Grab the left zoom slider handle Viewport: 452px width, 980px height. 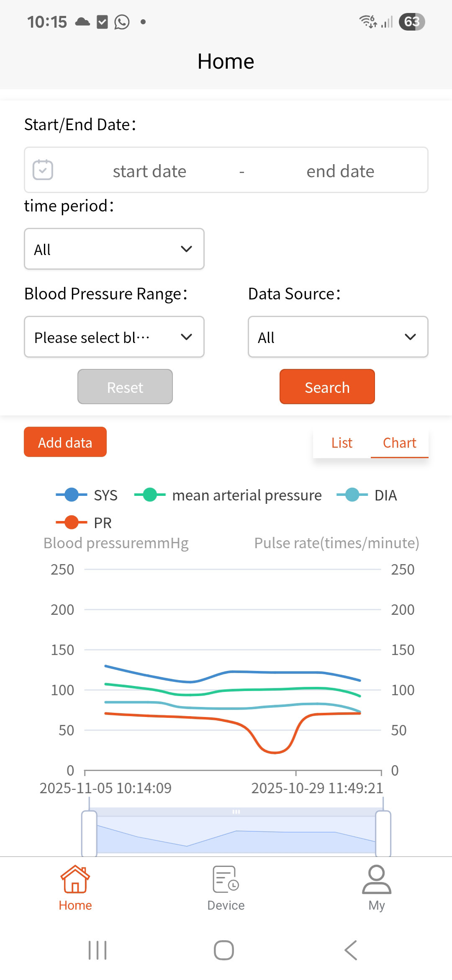[x=89, y=833]
